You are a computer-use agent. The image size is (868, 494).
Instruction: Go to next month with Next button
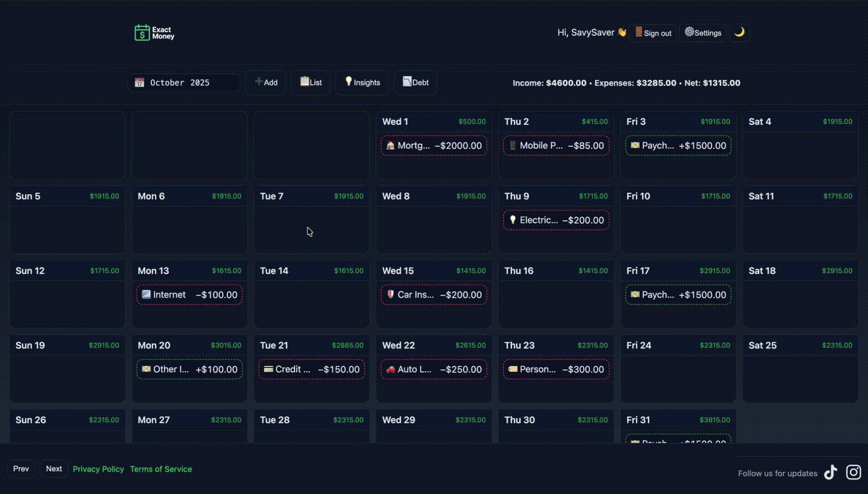tap(54, 469)
